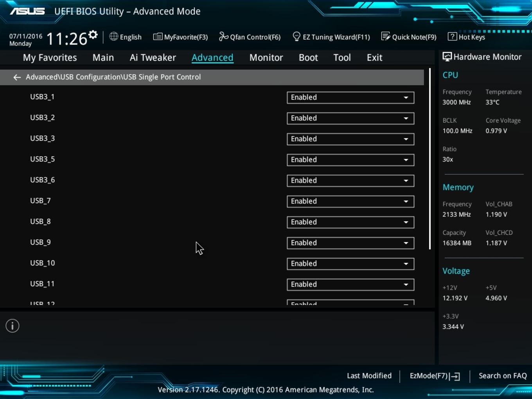This screenshot has width=532, height=399.
Task: Open the USB3_1 Enabled dropdown
Action: click(x=350, y=97)
